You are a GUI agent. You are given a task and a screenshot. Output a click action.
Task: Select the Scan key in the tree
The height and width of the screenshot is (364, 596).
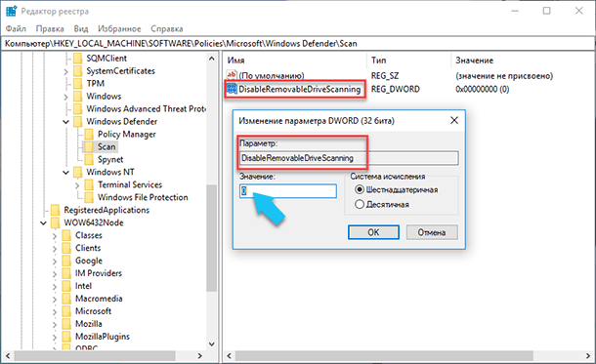(106, 147)
